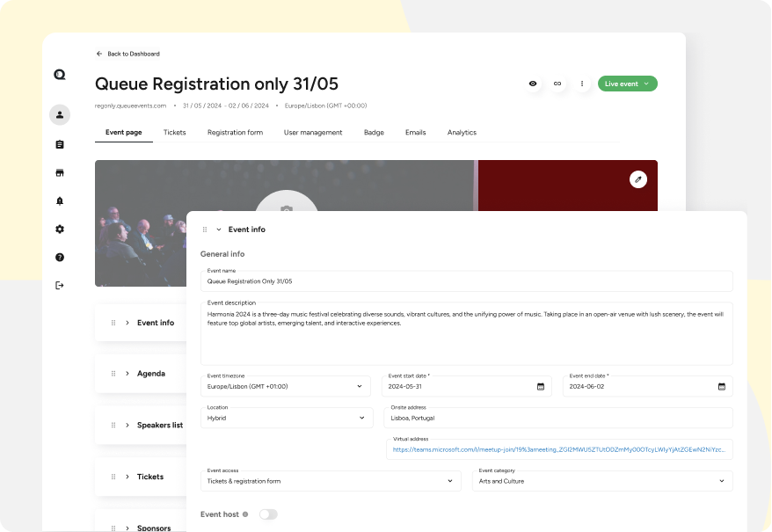Click the info icon next to Event host
This screenshot has height=532, width=772.
coord(245,514)
